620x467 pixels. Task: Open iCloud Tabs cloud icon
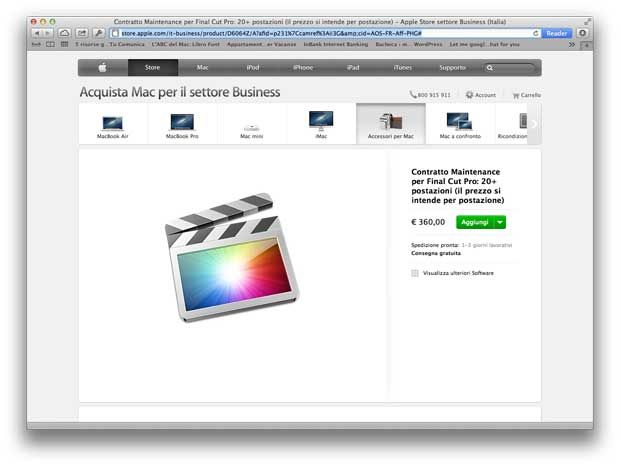[x=64, y=33]
